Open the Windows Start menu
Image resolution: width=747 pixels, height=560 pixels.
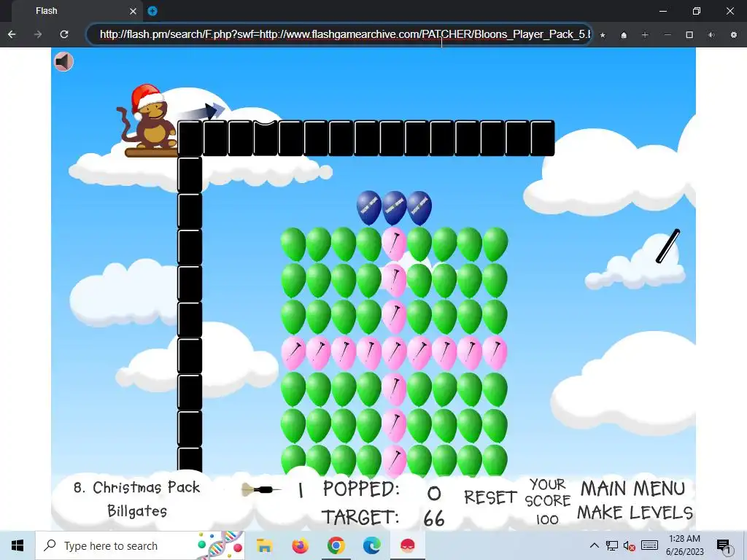point(18,545)
